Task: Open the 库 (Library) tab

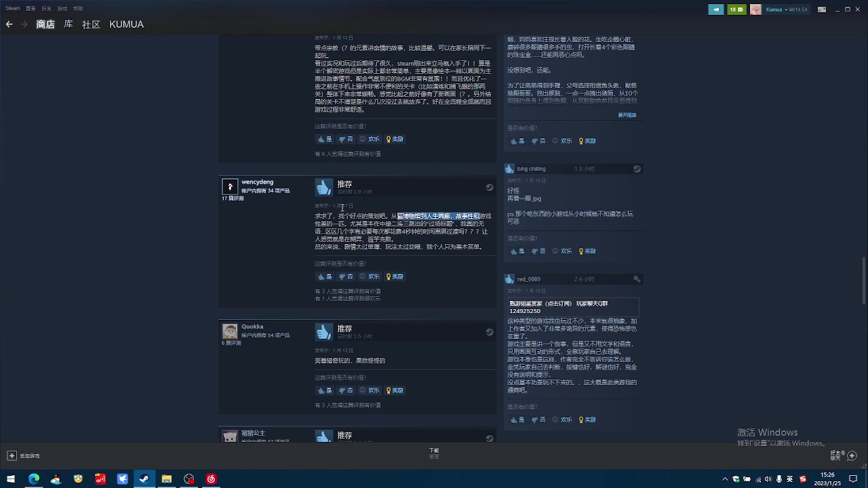Action: (x=68, y=24)
